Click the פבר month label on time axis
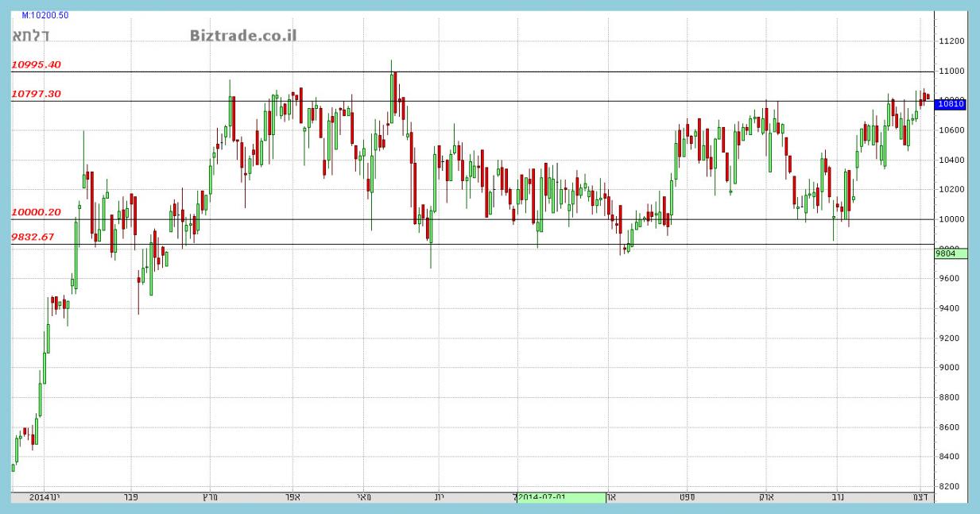The width and height of the screenshot is (980, 514). [132, 497]
